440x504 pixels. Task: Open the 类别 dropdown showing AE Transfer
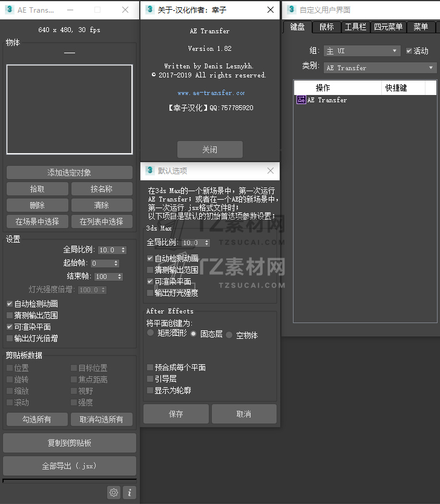coord(380,68)
